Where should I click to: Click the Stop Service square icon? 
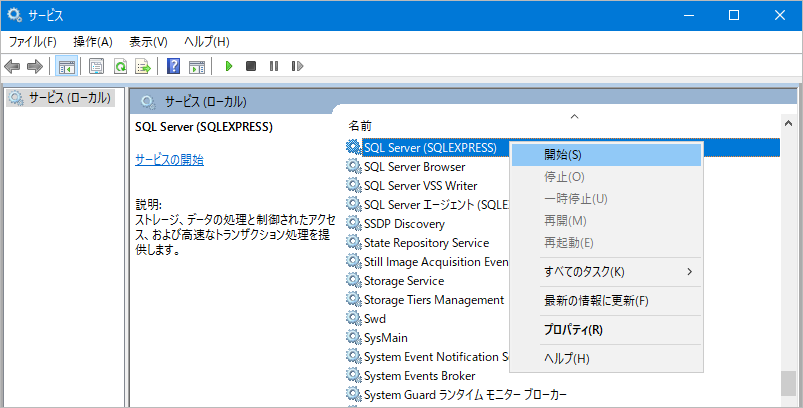point(251,66)
